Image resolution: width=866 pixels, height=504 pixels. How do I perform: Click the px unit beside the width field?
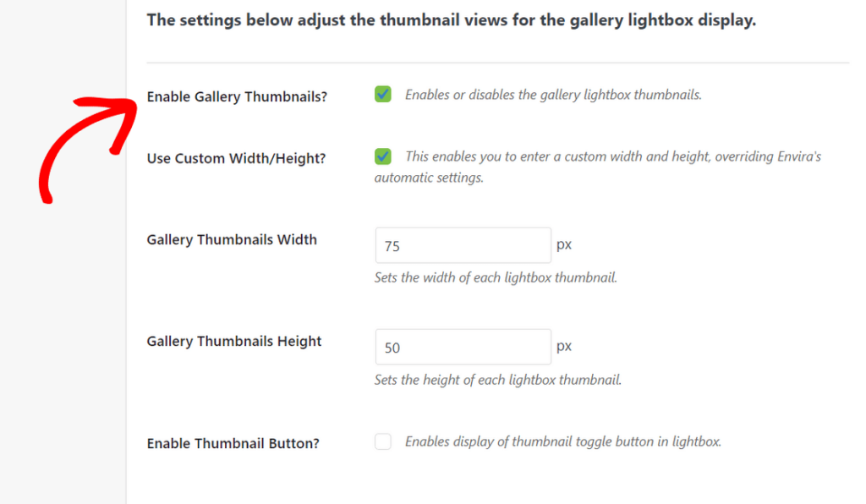tap(563, 244)
